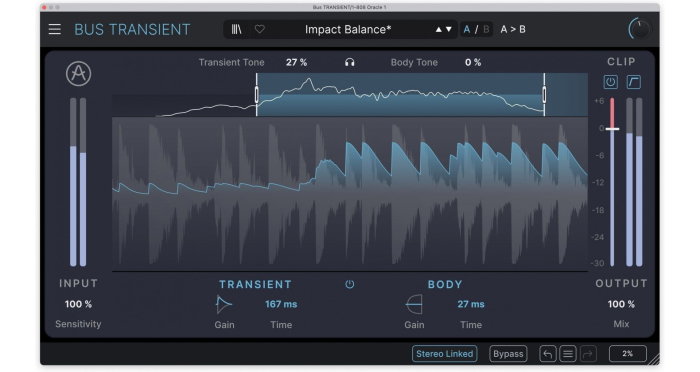Click the clip threshold fader handle
This screenshot has width=700, height=372.
[x=612, y=129]
